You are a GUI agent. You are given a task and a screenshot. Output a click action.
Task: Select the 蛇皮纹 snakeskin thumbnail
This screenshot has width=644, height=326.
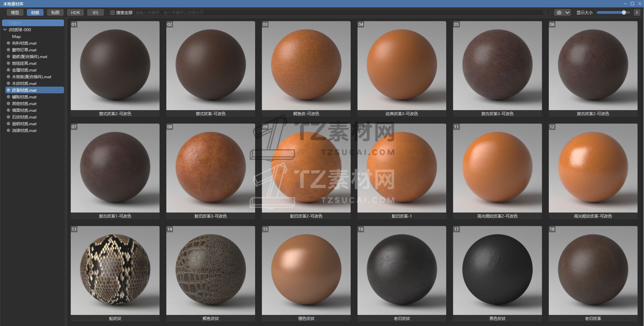tap(115, 271)
